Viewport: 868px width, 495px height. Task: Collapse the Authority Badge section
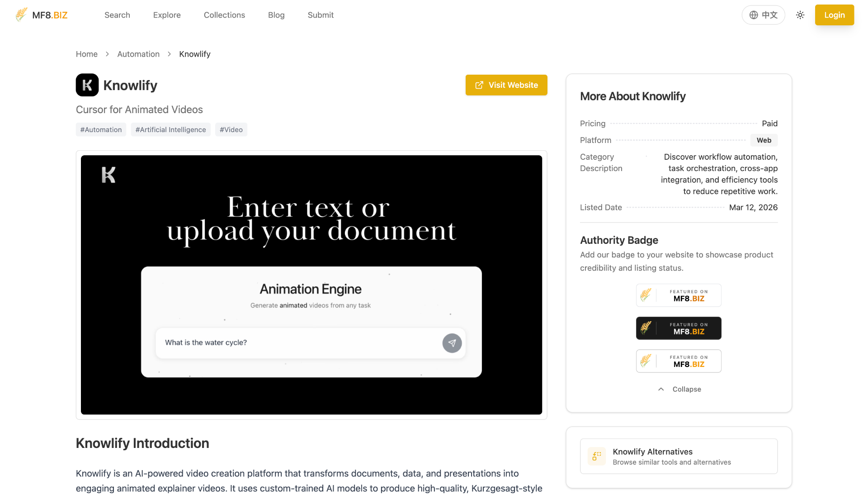pyautogui.click(x=679, y=389)
